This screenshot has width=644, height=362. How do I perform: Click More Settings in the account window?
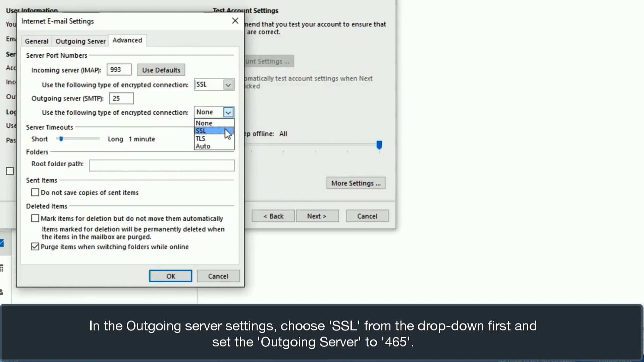(356, 183)
